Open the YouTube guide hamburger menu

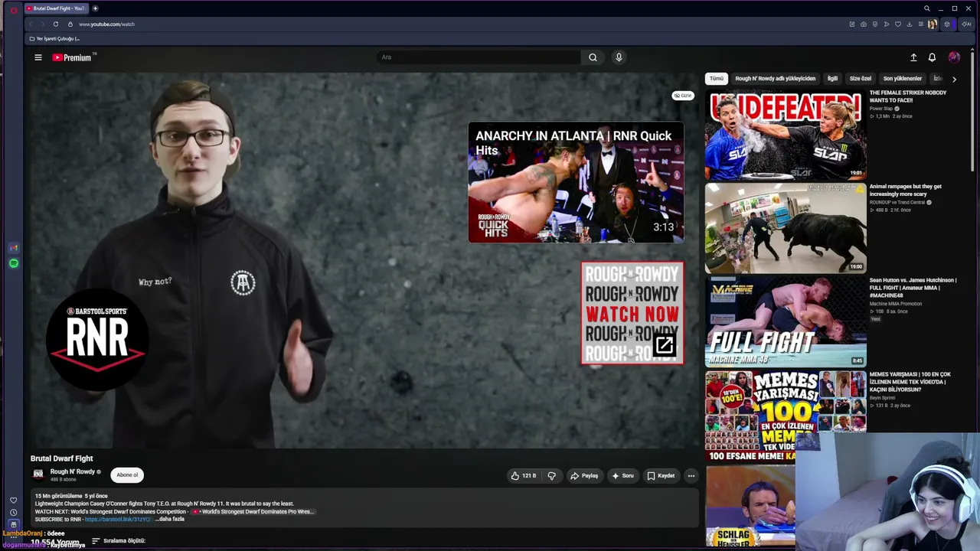coord(38,57)
